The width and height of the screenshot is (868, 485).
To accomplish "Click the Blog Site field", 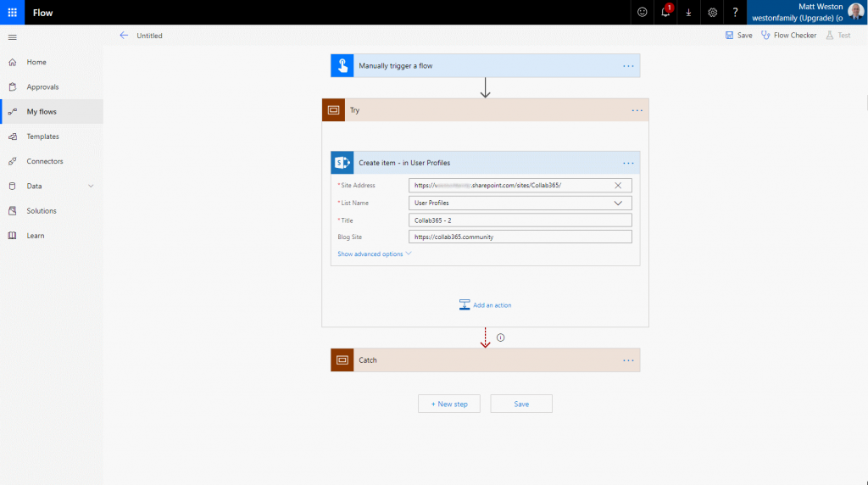I will click(x=520, y=237).
